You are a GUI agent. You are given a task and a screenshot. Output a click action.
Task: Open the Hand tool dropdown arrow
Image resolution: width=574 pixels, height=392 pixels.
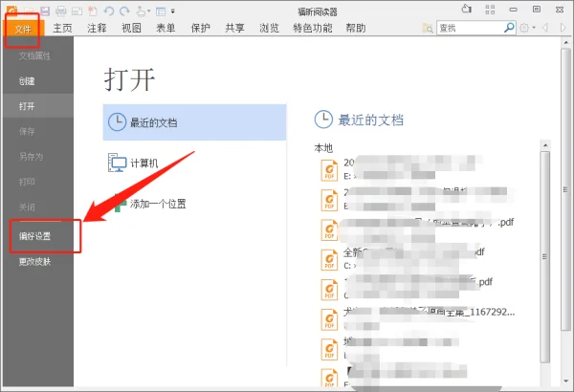coord(149,11)
